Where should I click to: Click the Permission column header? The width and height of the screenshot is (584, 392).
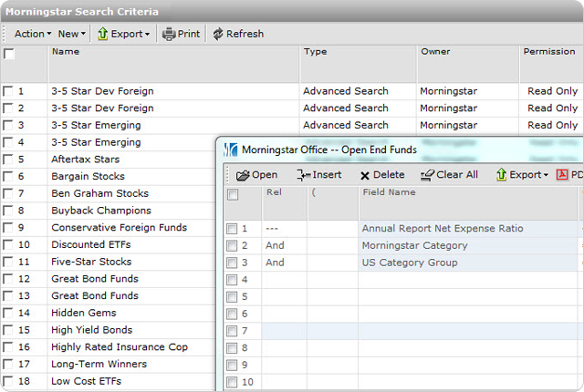click(x=551, y=64)
